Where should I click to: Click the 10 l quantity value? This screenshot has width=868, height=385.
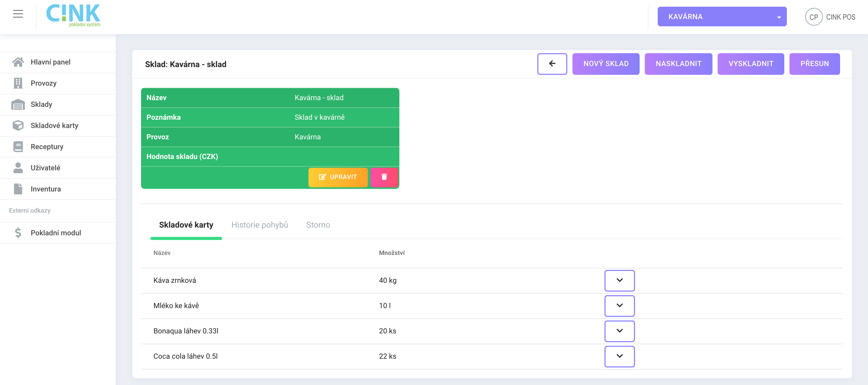coord(384,306)
